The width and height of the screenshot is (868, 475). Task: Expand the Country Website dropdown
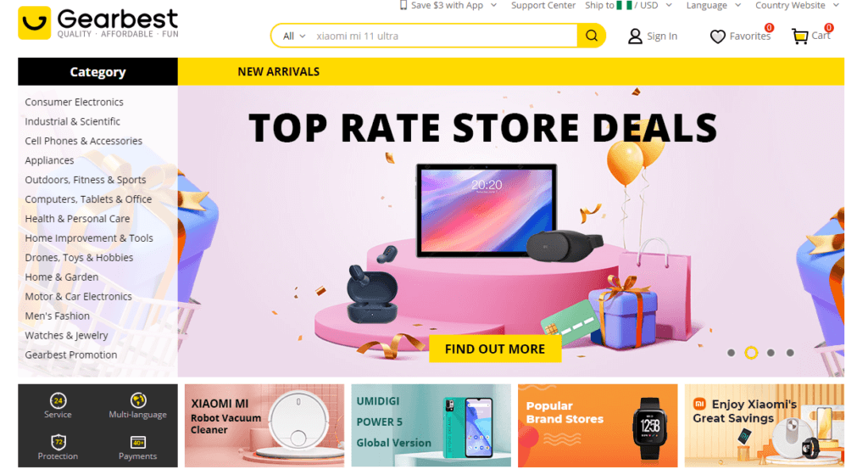click(797, 6)
